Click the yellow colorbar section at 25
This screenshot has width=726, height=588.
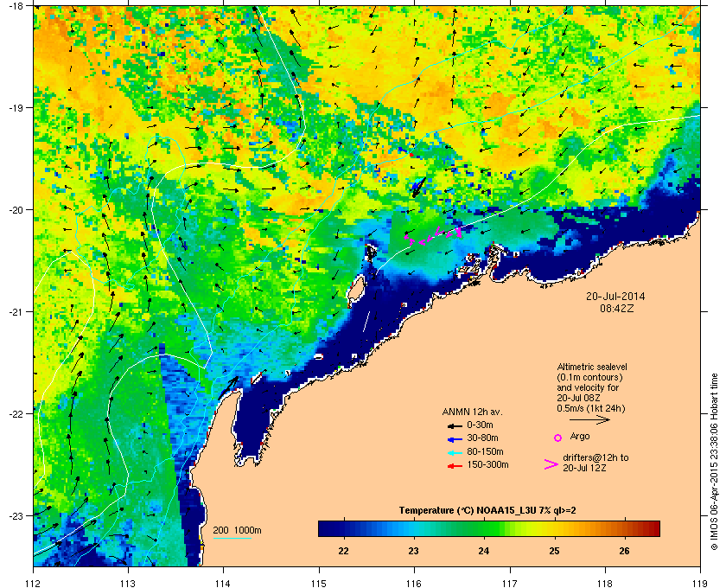[554, 528]
